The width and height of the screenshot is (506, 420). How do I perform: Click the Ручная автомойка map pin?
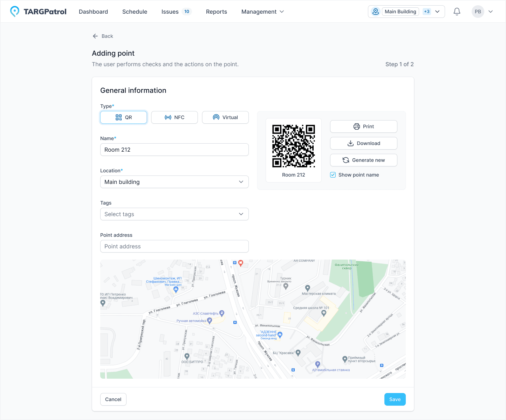pos(210,321)
